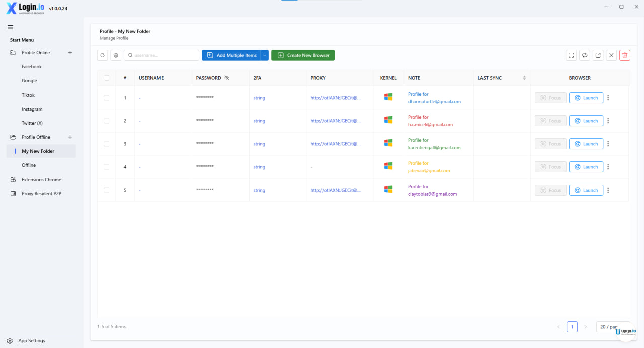Select My New Folder in sidebar
Screen dimensions: 644x348
coord(41,151)
